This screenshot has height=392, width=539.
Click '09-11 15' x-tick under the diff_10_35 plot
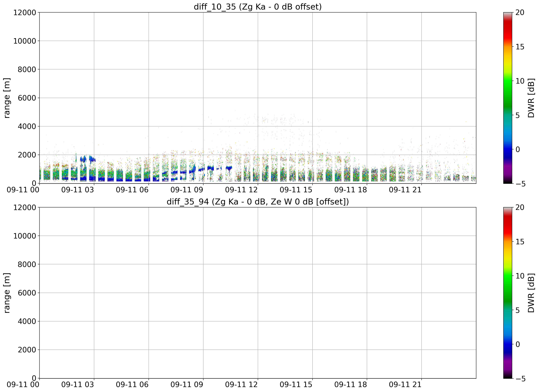[296, 190]
